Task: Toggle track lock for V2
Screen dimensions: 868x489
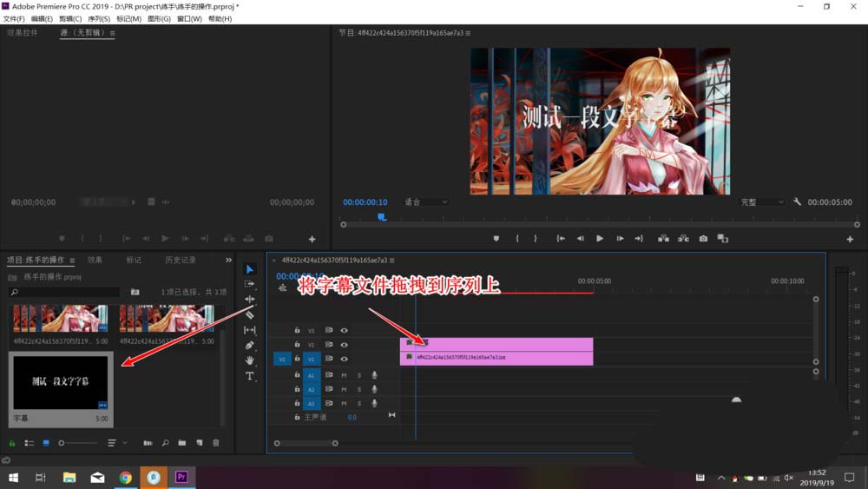Action: [297, 345]
